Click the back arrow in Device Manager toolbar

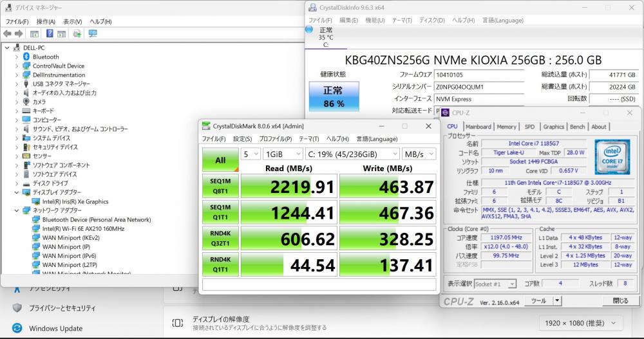[7, 33]
